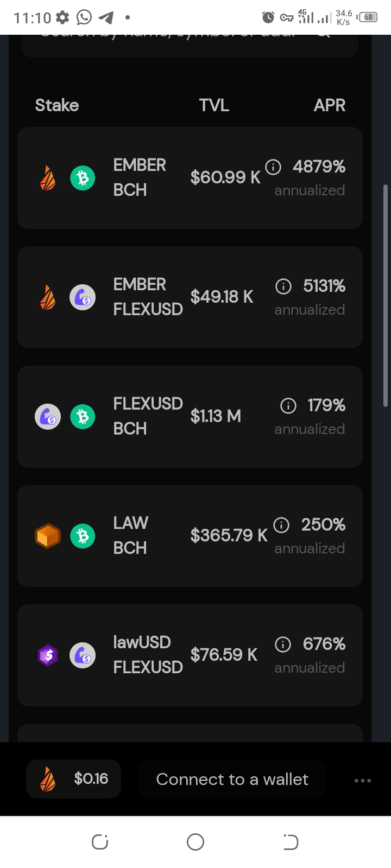Expand the FLEXUSD BCH stake pool
Image resolution: width=391 pixels, height=868 pixels.
pyautogui.click(x=190, y=417)
